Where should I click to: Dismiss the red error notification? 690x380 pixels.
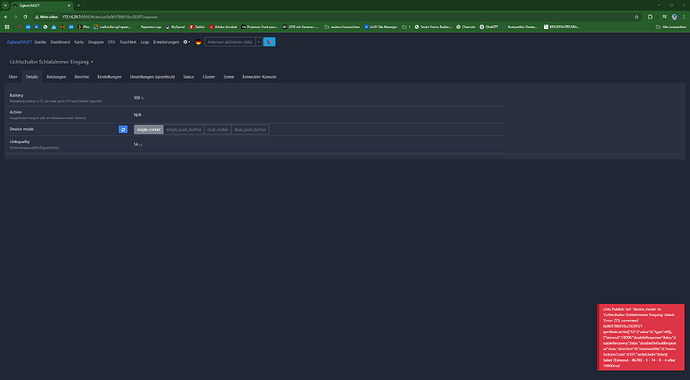641,337
